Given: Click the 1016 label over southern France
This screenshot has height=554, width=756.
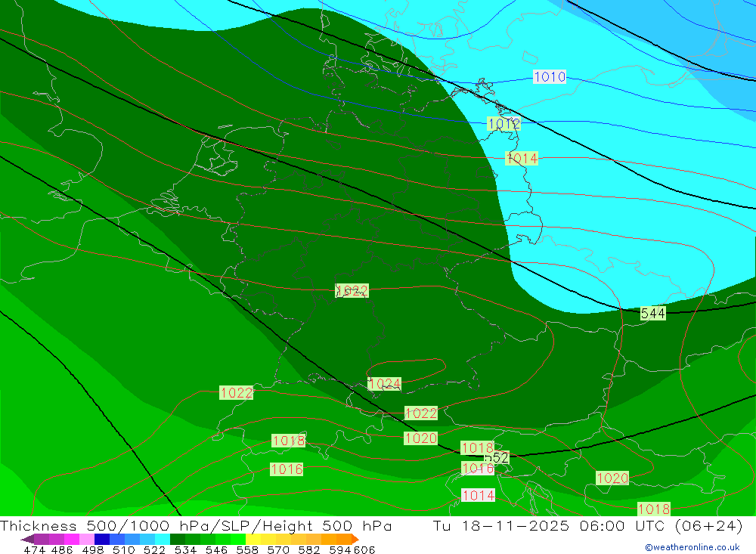Looking at the screenshot, I should (287, 469).
